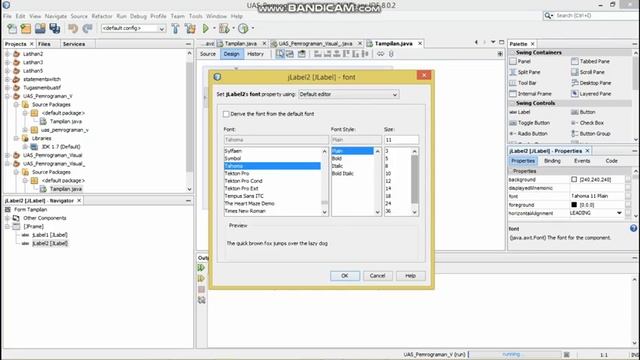Switch to the Services tab
640x360 pixels.
[74, 44]
